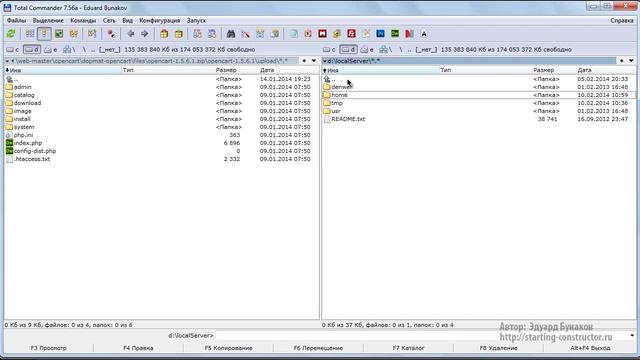
Task: Click the pack files gift icon
Action: (x=164, y=34)
